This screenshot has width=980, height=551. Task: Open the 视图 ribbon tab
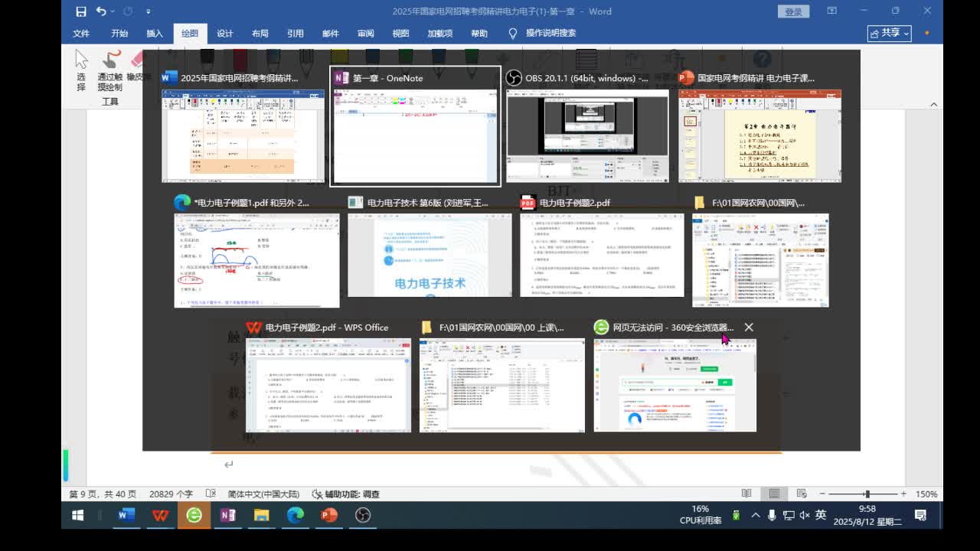(x=401, y=34)
